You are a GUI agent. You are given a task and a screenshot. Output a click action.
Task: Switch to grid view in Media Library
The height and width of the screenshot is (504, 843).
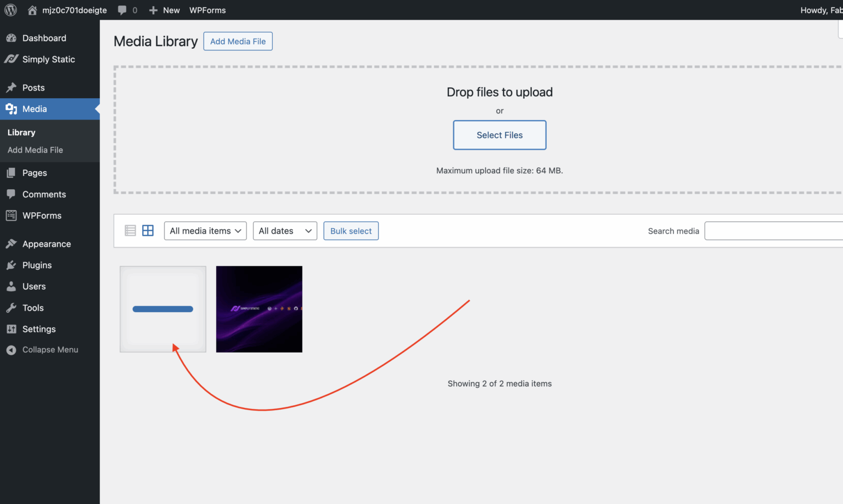(148, 230)
